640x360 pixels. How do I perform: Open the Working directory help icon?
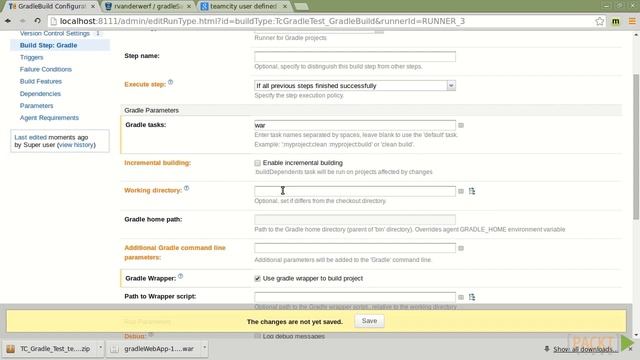click(187, 188)
